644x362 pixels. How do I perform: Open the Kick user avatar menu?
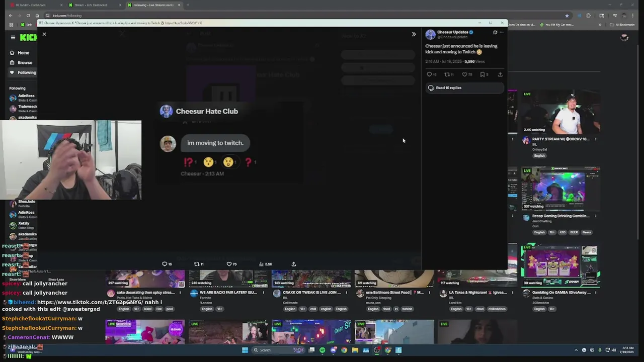(624, 37)
